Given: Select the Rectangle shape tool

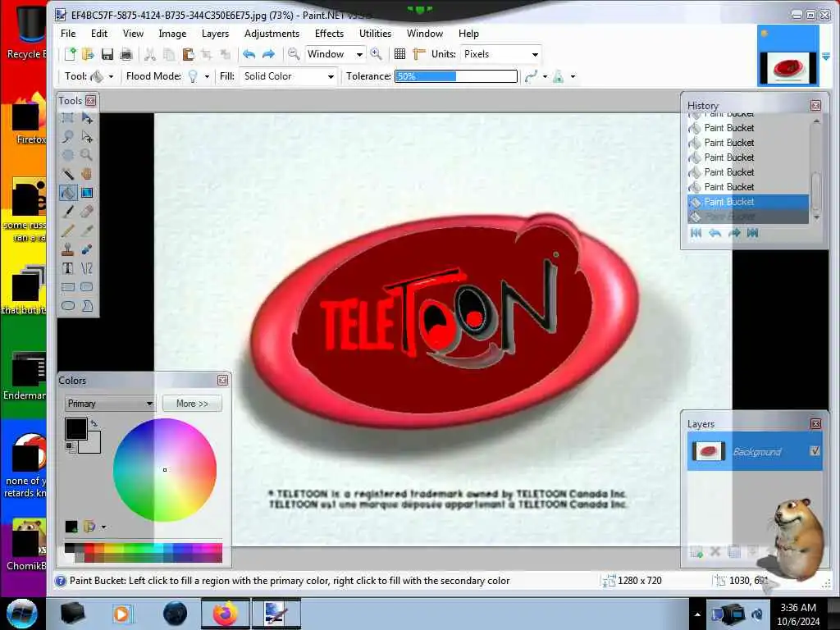Looking at the screenshot, I should click(68, 287).
